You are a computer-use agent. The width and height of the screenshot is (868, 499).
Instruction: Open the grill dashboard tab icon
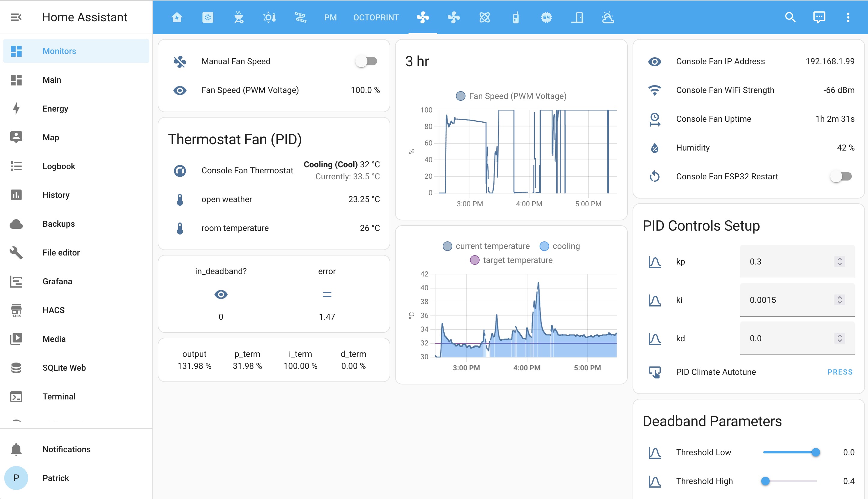tap(238, 17)
